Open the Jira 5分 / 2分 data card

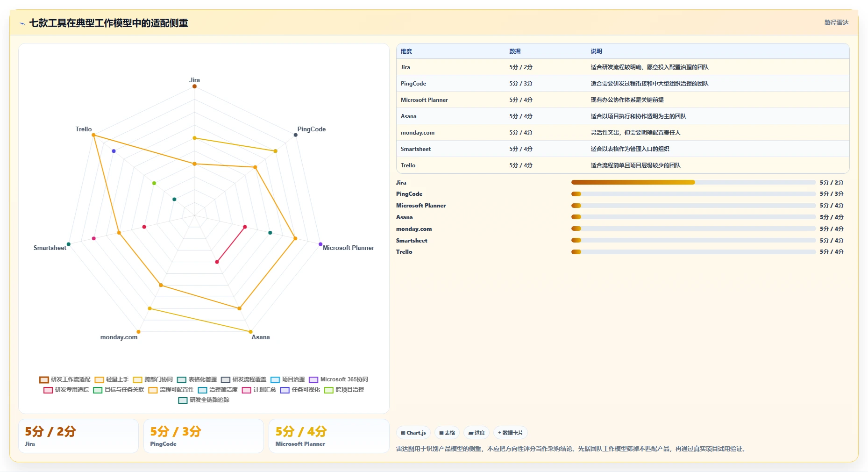(78, 436)
